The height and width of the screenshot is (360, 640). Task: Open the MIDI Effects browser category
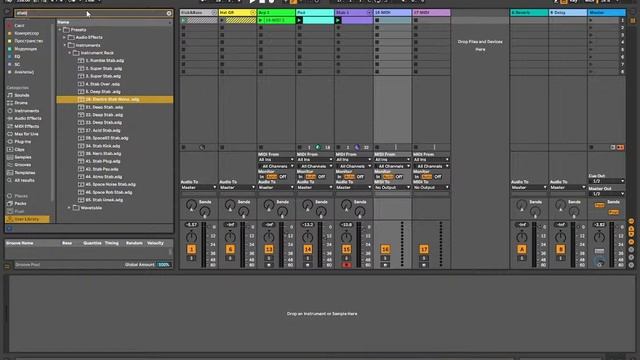tap(27, 126)
